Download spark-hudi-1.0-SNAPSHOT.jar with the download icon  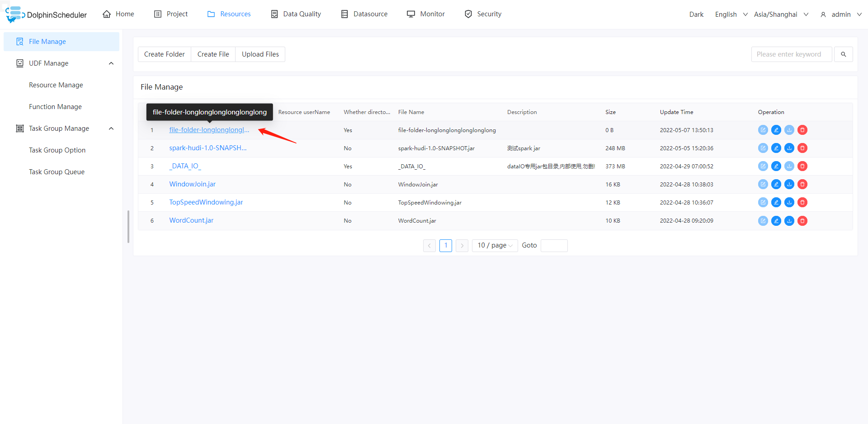point(789,148)
